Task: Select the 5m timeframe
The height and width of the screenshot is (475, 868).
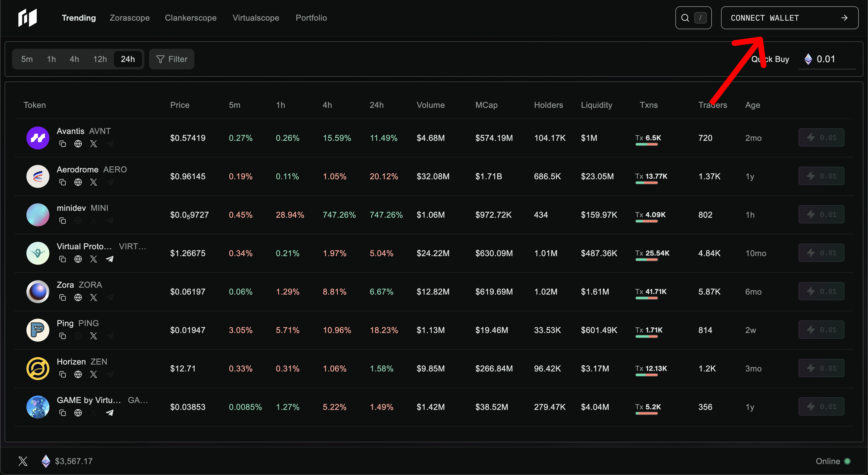Action: tap(27, 59)
